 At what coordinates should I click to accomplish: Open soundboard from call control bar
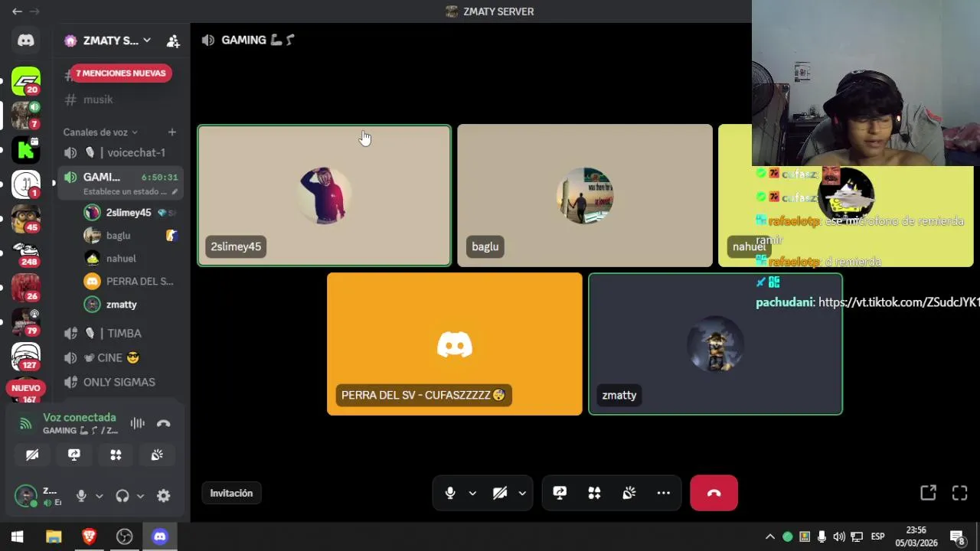pyautogui.click(x=629, y=494)
